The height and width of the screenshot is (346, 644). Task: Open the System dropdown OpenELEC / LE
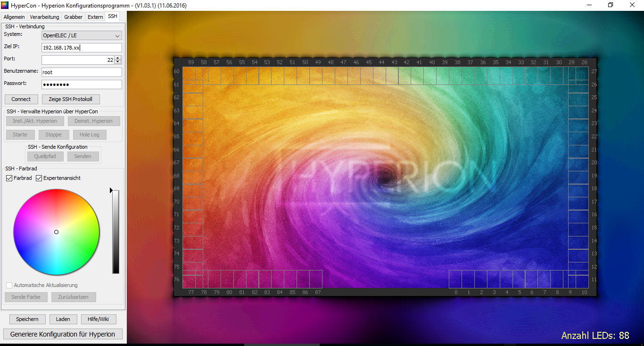point(82,35)
